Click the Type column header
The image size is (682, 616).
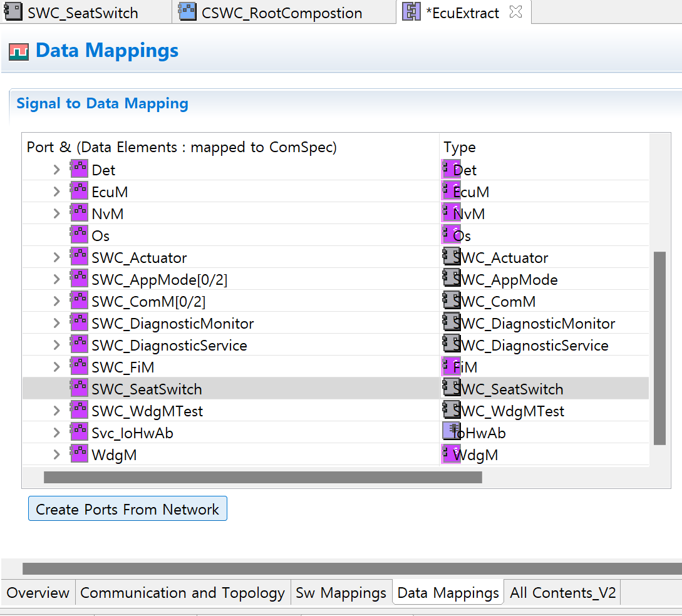click(x=544, y=147)
